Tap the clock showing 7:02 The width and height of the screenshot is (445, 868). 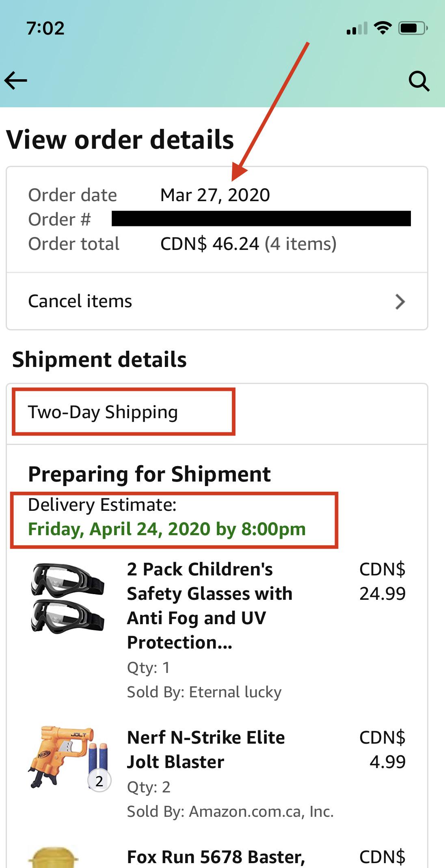(45, 28)
